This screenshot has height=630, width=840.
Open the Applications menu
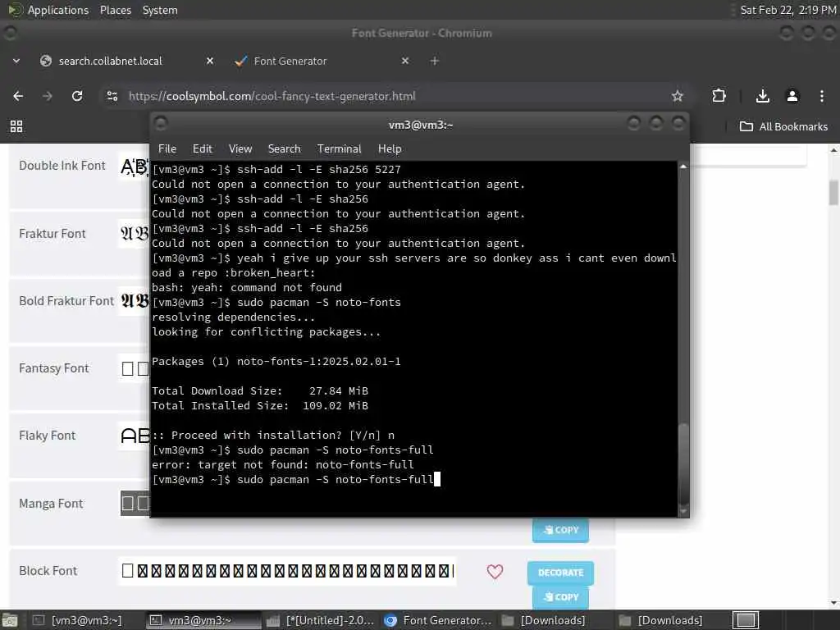[x=48, y=10]
